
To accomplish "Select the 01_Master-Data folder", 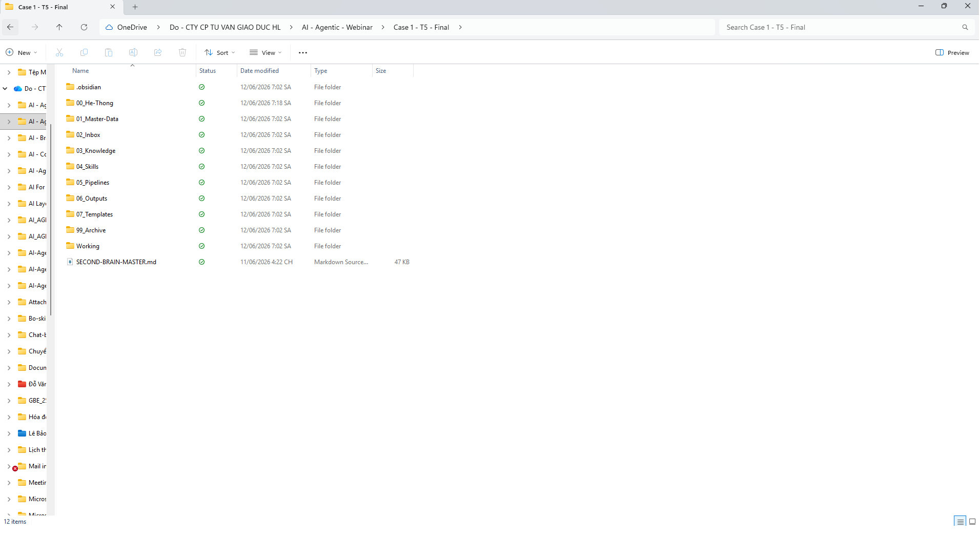I will [97, 118].
